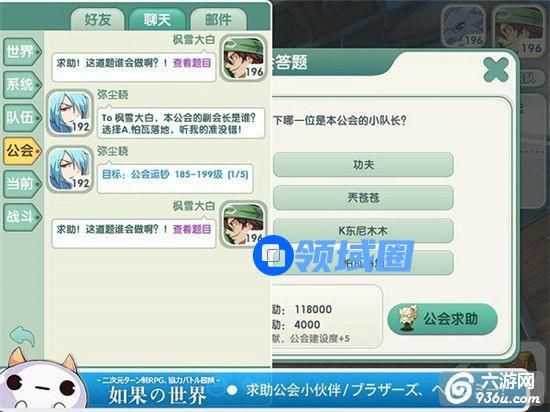Click the first 查看题目 link
The width and height of the screenshot is (550, 412).
point(192,63)
